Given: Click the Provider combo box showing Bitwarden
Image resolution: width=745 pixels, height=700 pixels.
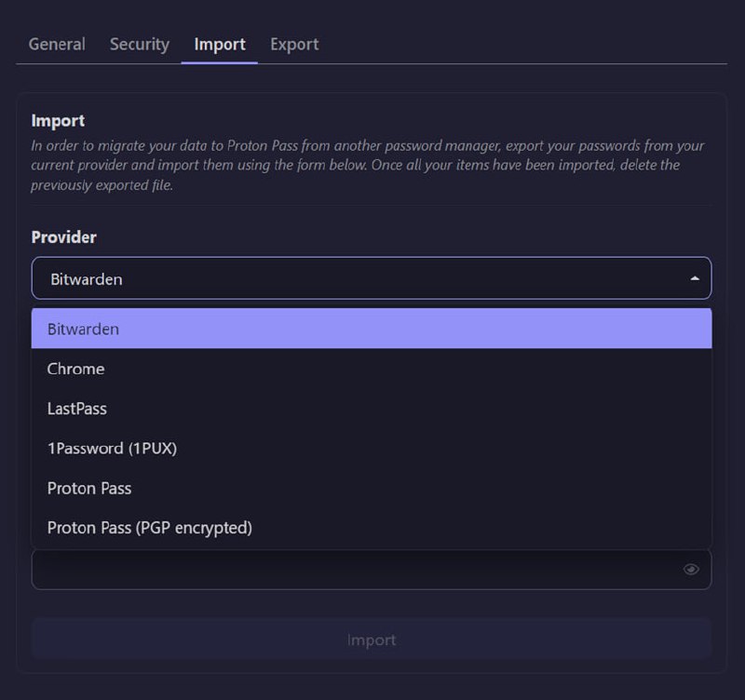Looking at the screenshot, I should 354,278.
